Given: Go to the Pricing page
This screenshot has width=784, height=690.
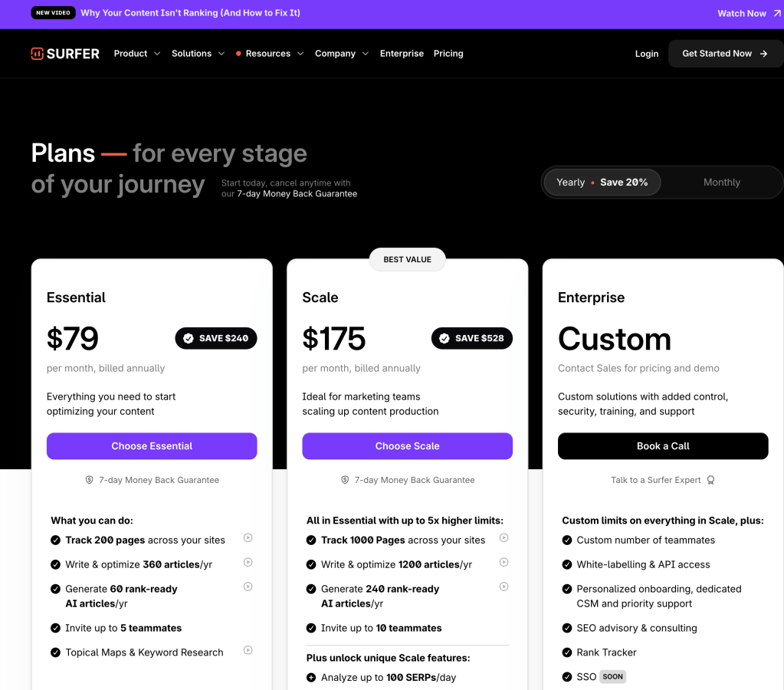Looking at the screenshot, I should (448, 54).
